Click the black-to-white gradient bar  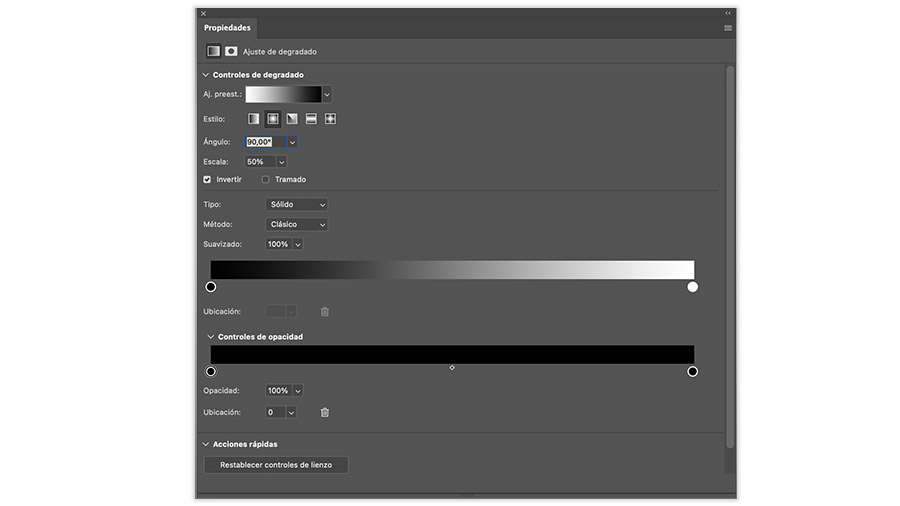coord(452,270)
